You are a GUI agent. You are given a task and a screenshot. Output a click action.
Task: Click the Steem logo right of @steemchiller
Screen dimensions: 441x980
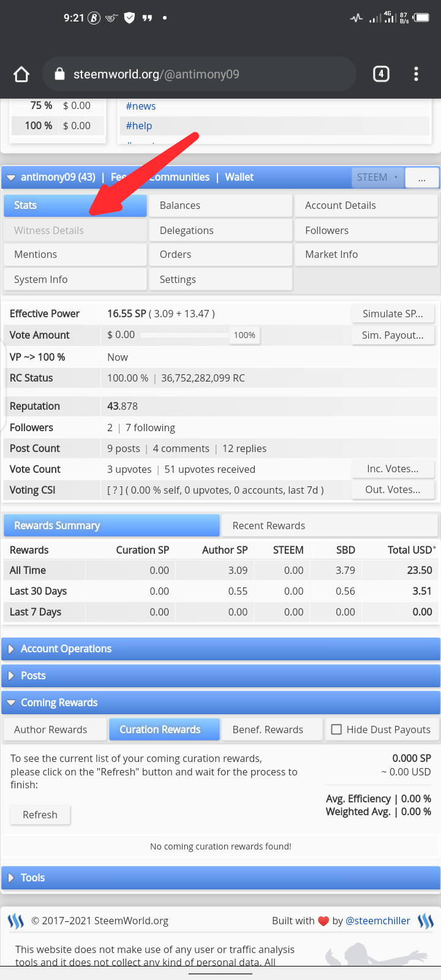426,921
